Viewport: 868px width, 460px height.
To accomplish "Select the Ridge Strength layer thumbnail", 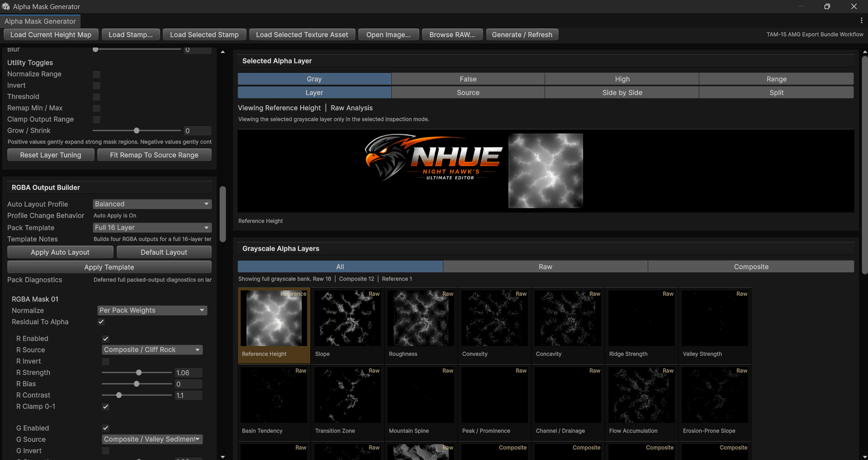I will (642, 325).
